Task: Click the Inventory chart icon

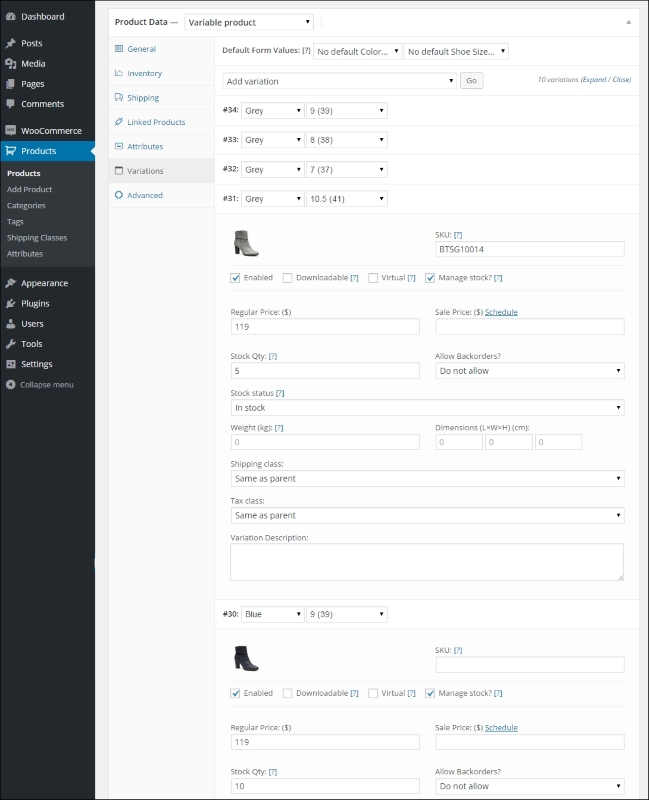Action: click(119, 73)
